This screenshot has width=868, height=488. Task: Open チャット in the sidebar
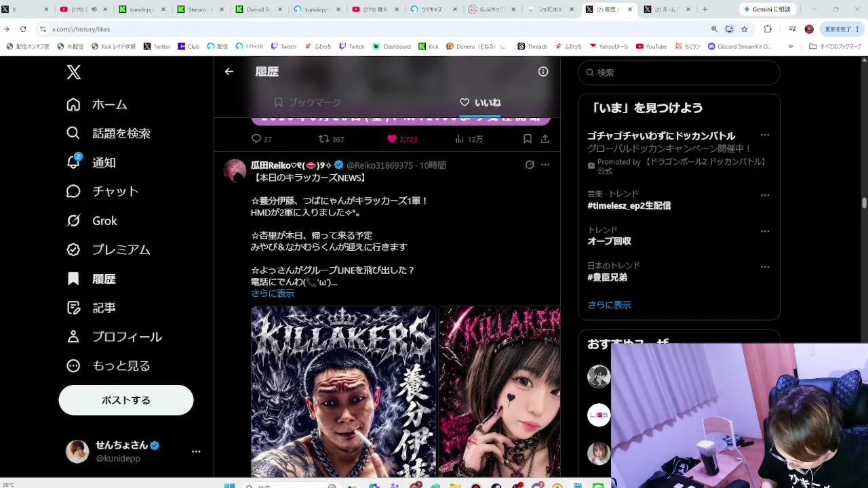[x=102, y=192]
